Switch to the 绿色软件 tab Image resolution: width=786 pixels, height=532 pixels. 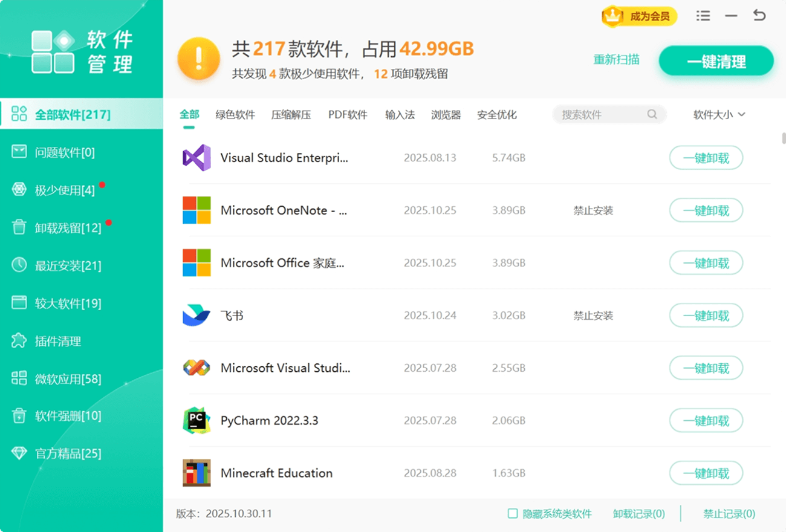pyautogui.click(x=235, y=115)
